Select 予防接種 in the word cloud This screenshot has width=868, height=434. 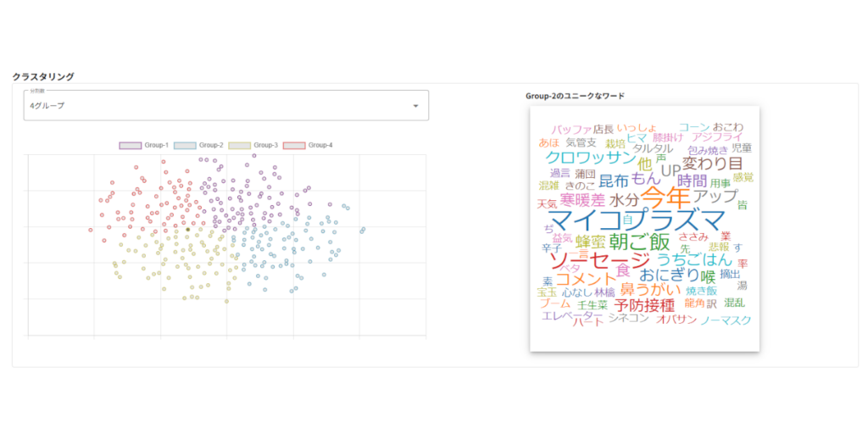coord(644,304)
